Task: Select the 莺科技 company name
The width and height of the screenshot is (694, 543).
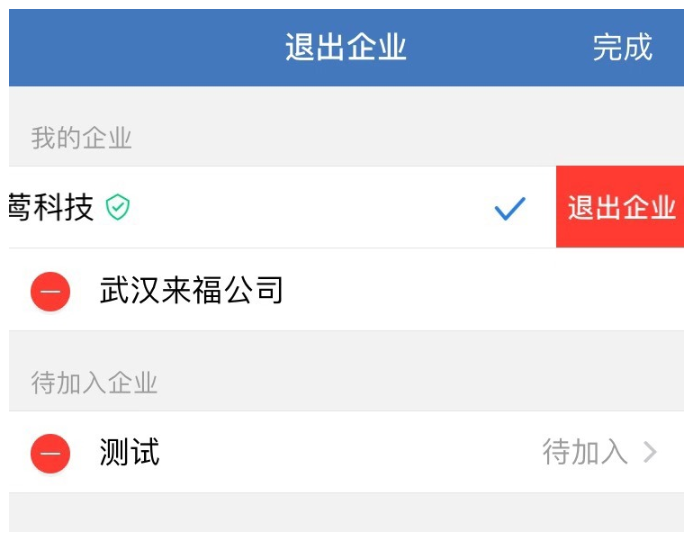Action: click(x=51, y=207)
